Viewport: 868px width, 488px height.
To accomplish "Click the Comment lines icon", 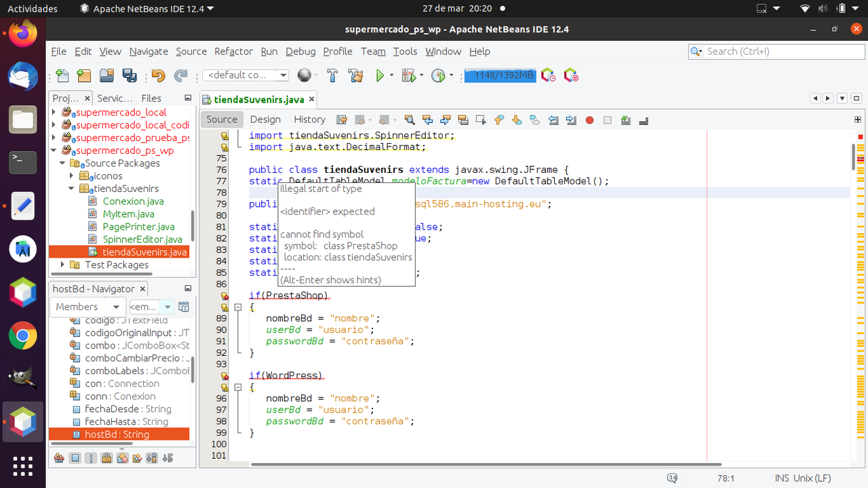I will 625,120.
